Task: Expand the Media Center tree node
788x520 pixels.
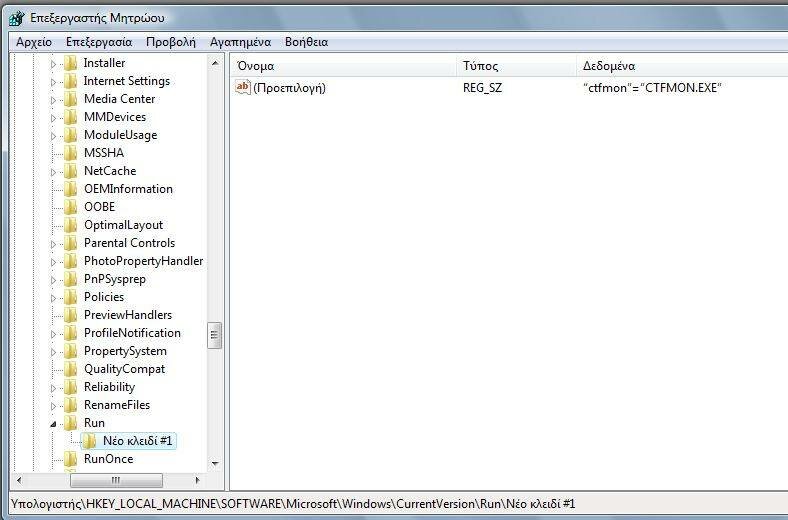Action: coord(53,100)
